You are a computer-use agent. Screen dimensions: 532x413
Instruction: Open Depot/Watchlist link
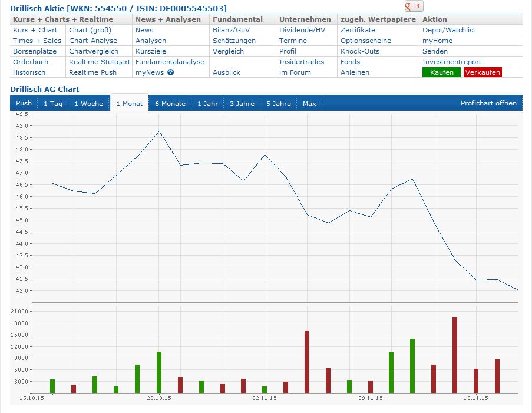click(x=449, y=30)
